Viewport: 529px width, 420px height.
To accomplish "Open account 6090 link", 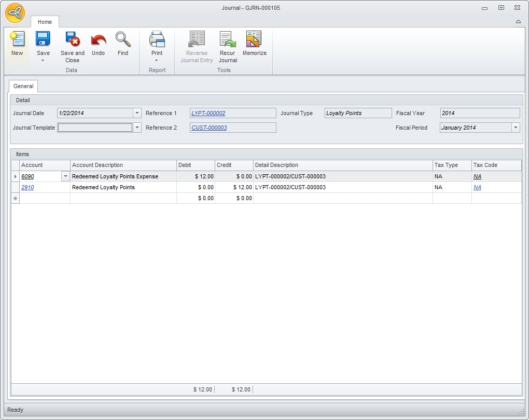I will click(x=27, y=176).
